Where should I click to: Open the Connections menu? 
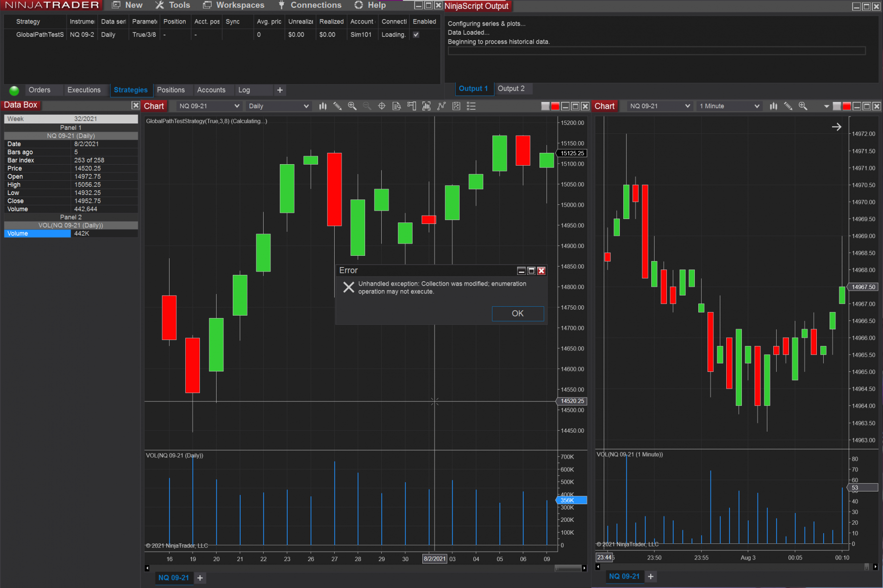click(x=310, y=5)
